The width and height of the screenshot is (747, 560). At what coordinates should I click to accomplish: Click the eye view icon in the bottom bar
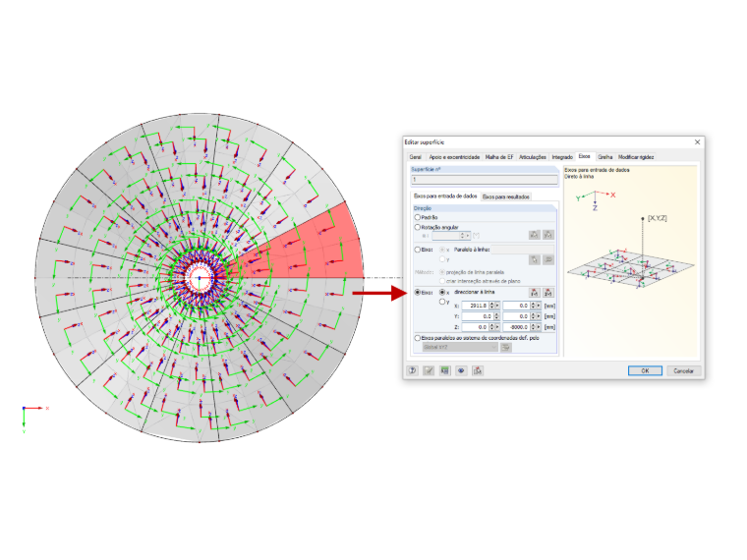(461, 370)
